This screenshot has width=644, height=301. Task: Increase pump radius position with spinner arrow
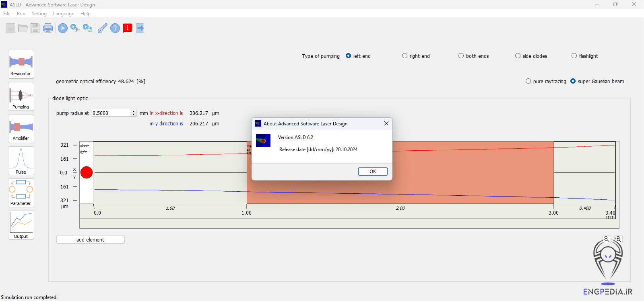(134, 112)
